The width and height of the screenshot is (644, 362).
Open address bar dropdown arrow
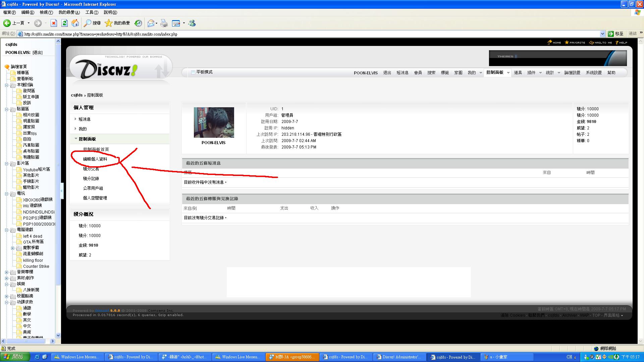point(602,34)
